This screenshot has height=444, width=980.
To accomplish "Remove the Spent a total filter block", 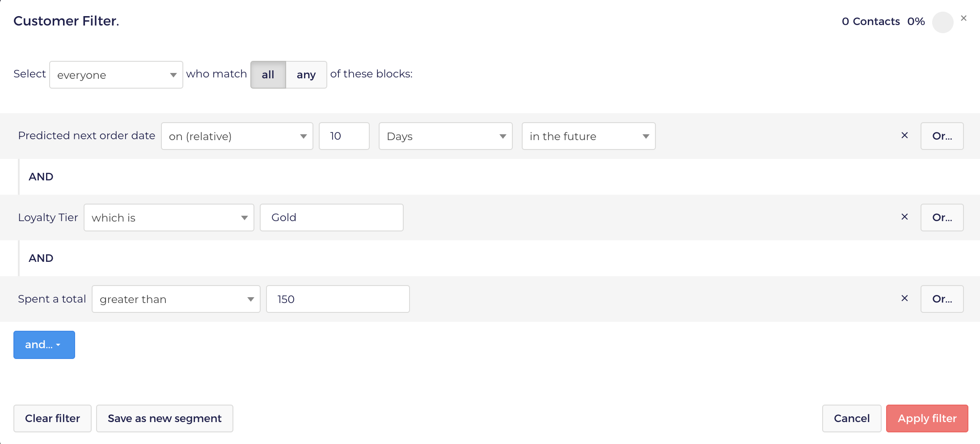I will tap(904, 299).
